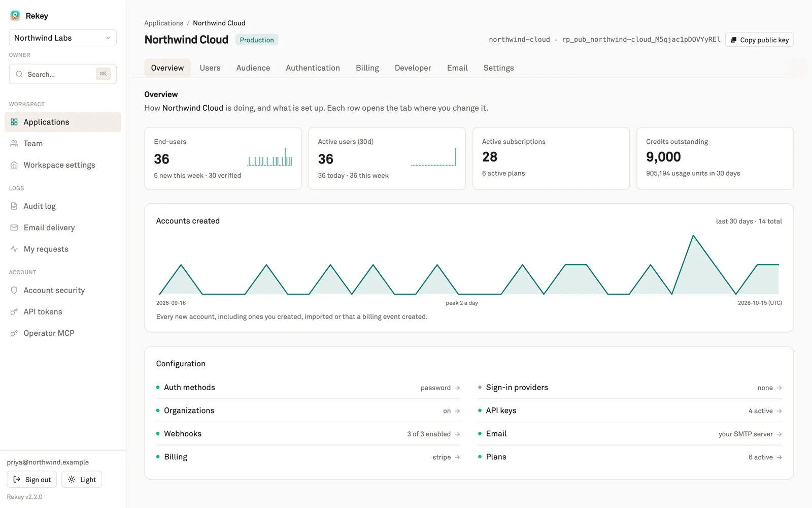
Task: Open the Sign-in providers configuration row
Action: tap(630, 388)
